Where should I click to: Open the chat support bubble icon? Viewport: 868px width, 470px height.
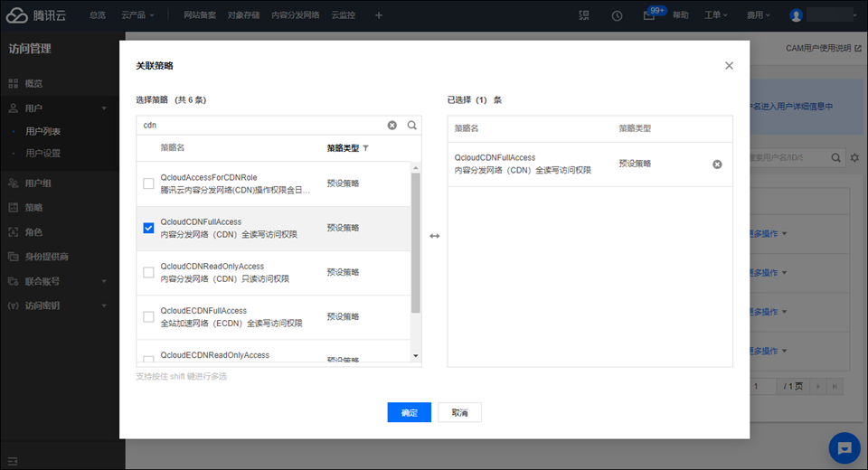point(844,447)
